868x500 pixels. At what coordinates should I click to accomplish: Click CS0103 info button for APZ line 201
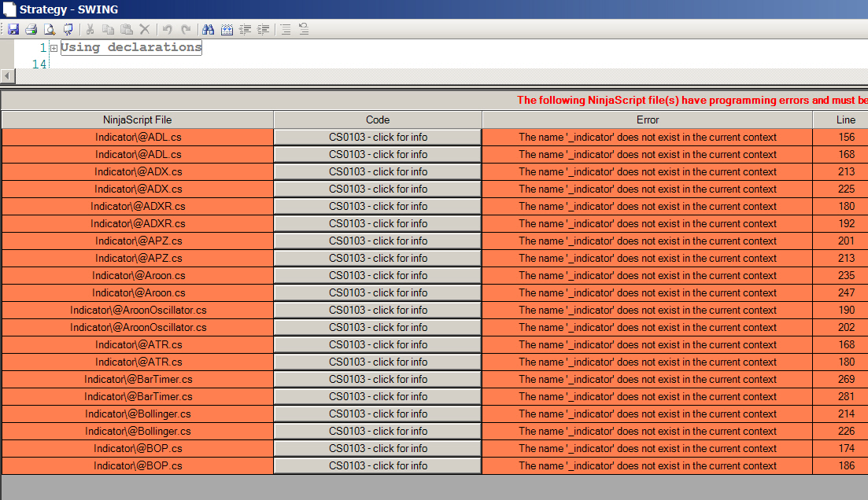[x=378, y=241]
